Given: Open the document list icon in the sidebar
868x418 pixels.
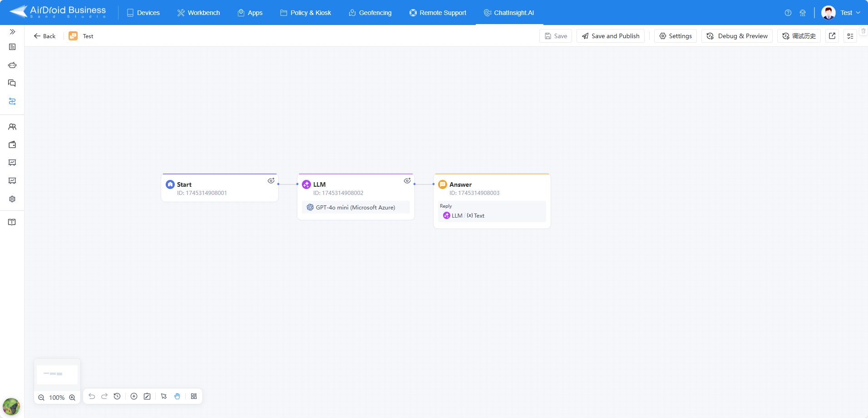Looking at the screenshot, I should pos(12,47).
